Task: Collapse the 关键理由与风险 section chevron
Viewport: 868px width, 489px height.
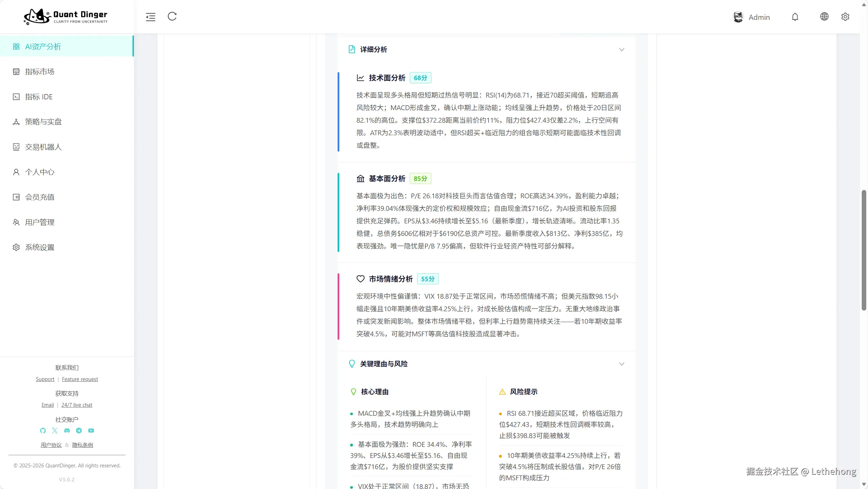Action: (x=621, y=364)
